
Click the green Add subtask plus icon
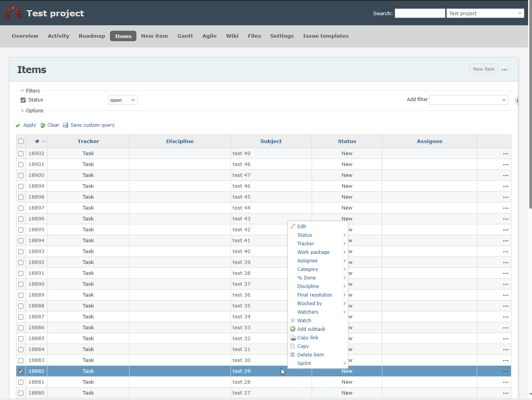click(293, 329)
